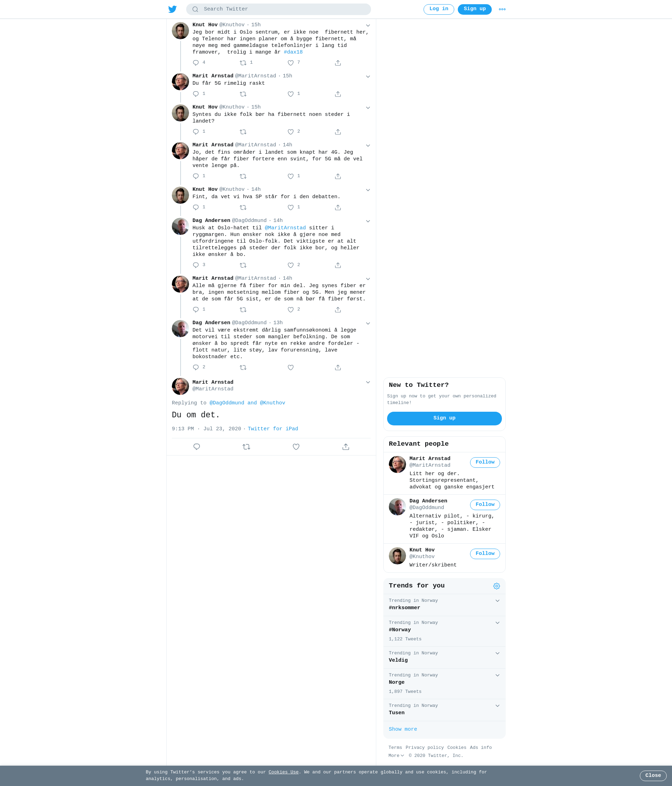Image resolution: width=672 pixels, height=786 pixels.
Task: Follow Dag Andersen
Action: pos(485,505)
